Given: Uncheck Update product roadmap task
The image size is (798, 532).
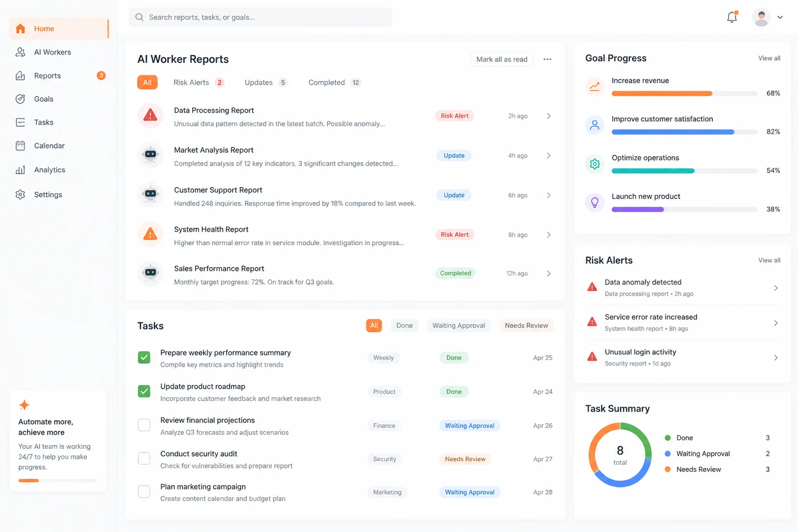Looking at the screenshot, I should tap(144, 391).
